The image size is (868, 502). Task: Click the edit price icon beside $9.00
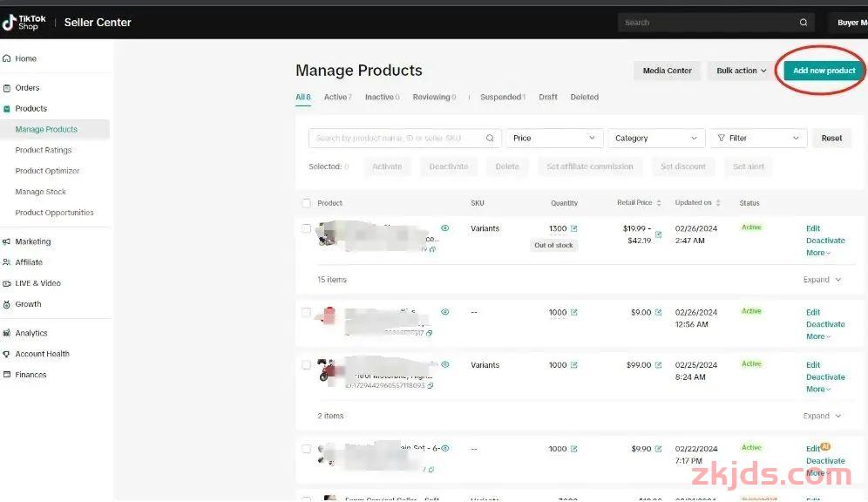659,312
